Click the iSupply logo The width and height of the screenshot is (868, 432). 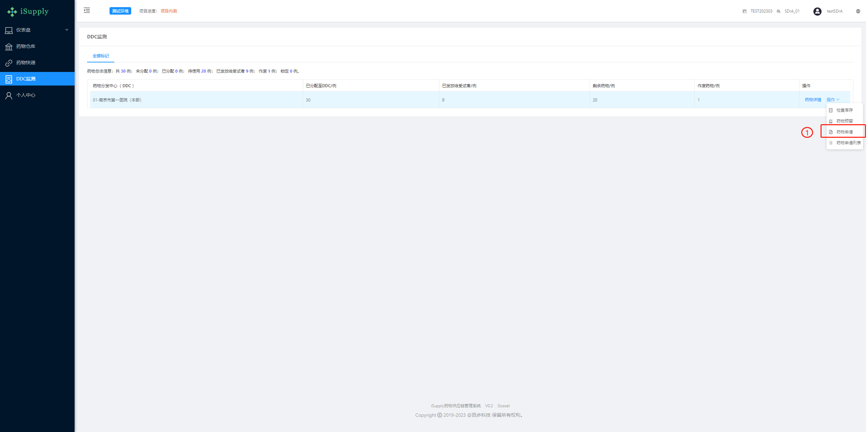click(x=28, y=12)
